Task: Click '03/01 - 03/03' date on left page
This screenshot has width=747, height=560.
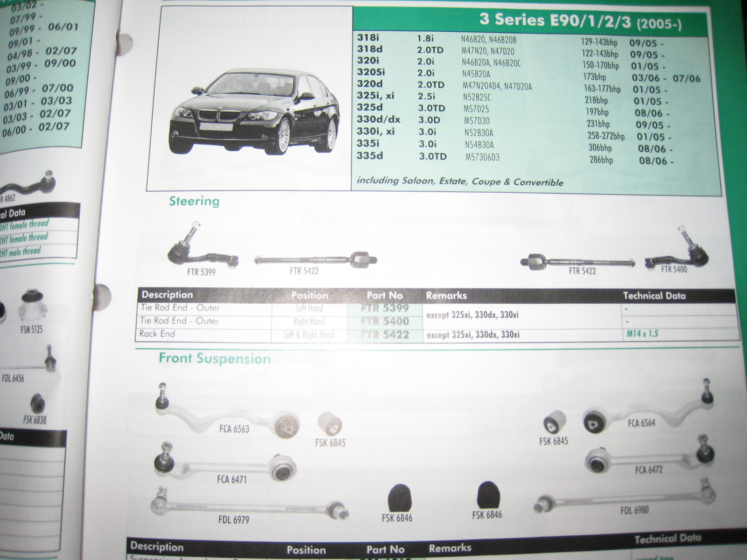Action: coord(38,103)
